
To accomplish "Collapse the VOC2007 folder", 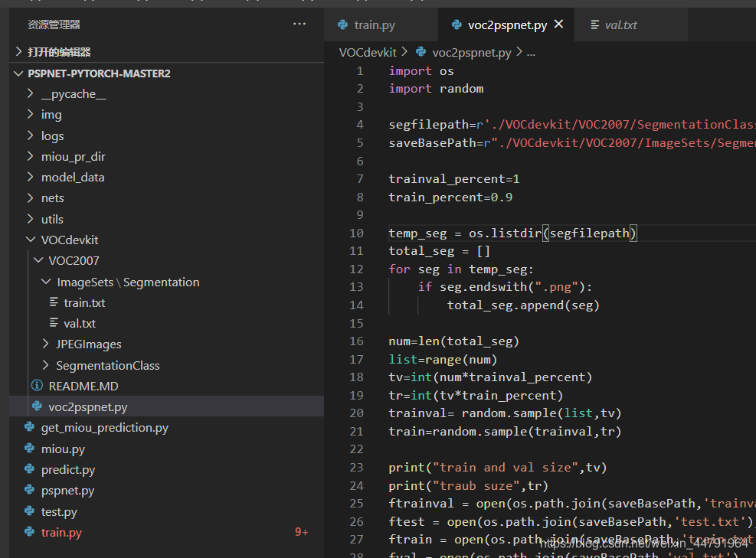I will tap(38, 260).
